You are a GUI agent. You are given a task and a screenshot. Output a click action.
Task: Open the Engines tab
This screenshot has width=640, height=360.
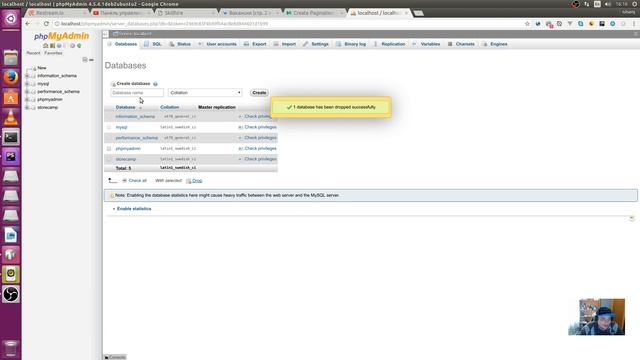[495, 44]
